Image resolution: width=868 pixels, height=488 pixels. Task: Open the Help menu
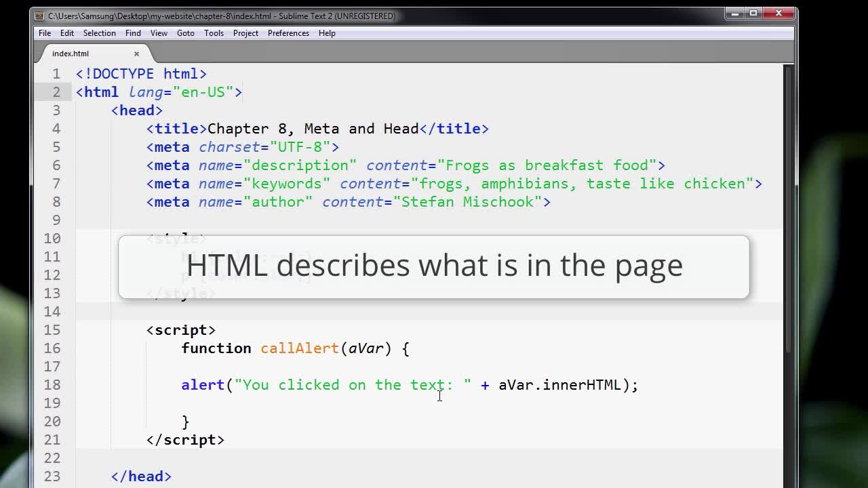click(327, 33)
